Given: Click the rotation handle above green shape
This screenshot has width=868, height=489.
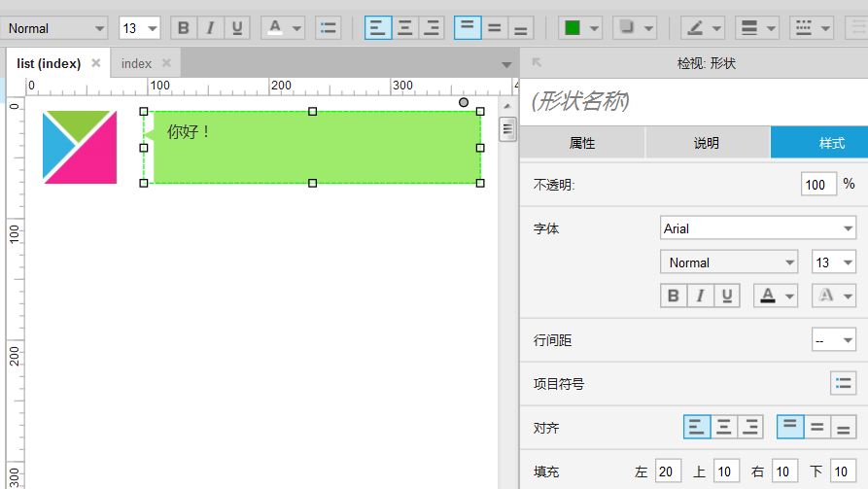Looking at the screenshot, I should pos(464,102).
